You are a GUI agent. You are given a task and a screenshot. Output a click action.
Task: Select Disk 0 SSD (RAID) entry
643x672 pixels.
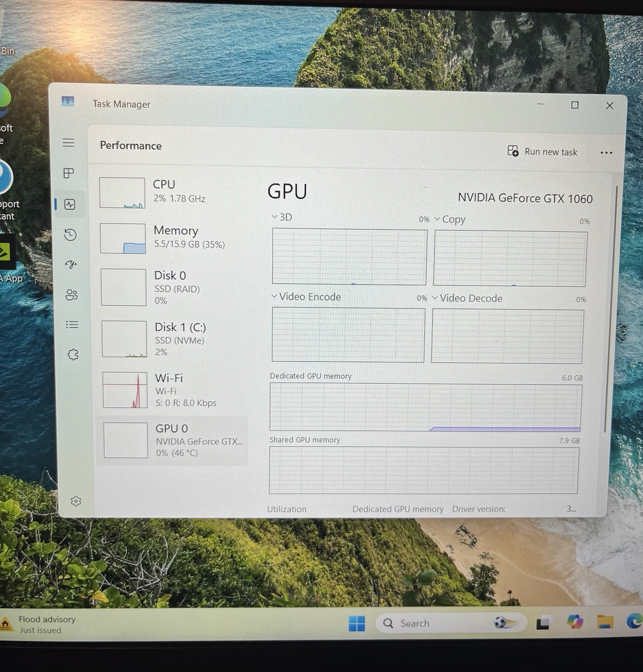pos(172,287)
